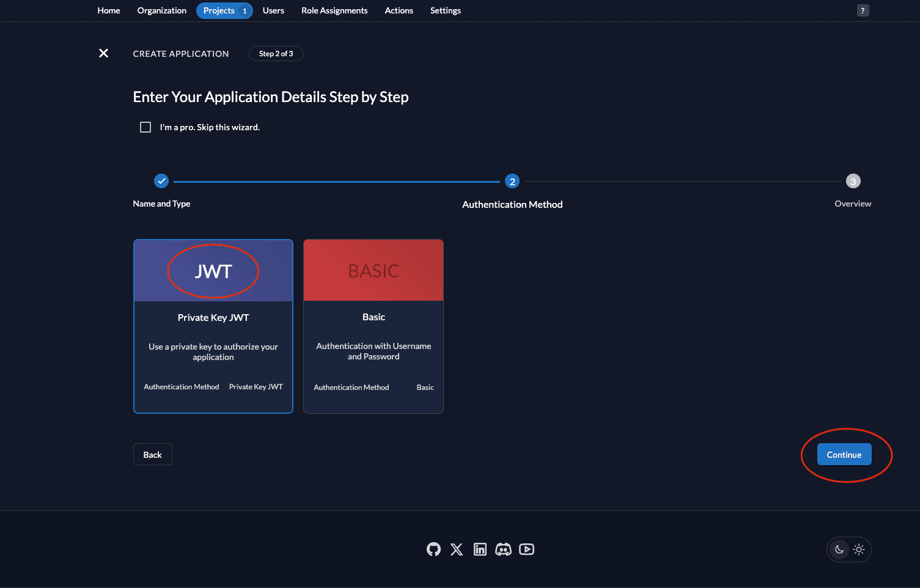
Task: Click the question mark help icon
Action: click(863, 10)
